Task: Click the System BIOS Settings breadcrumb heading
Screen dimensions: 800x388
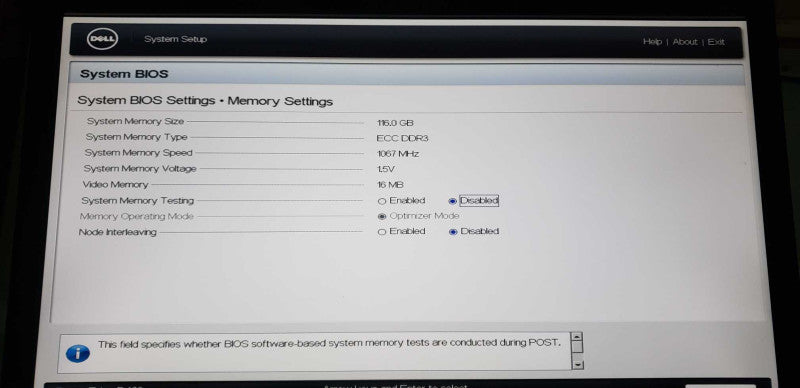Action: [205, 101]
